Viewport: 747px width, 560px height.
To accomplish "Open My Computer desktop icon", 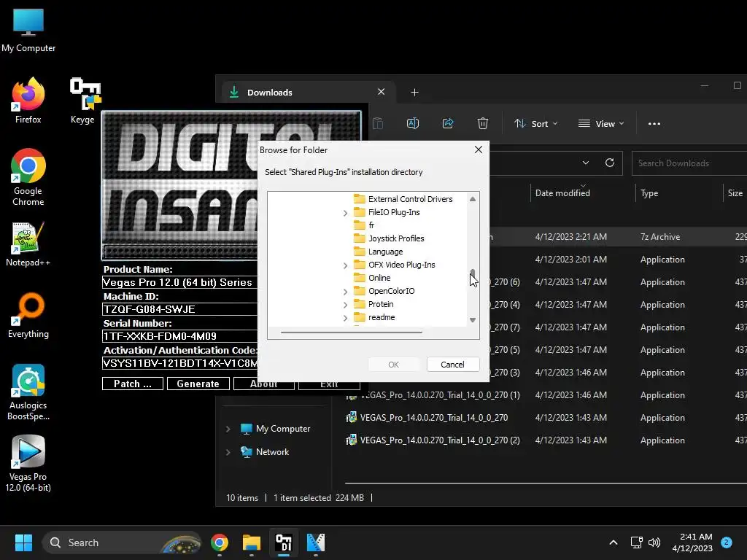I will pos(28,31).
